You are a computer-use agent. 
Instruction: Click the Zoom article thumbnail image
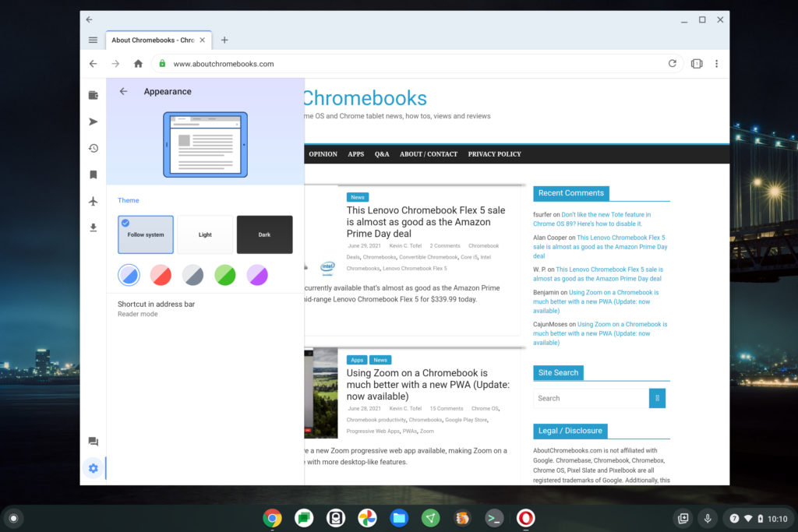[321, 393]
